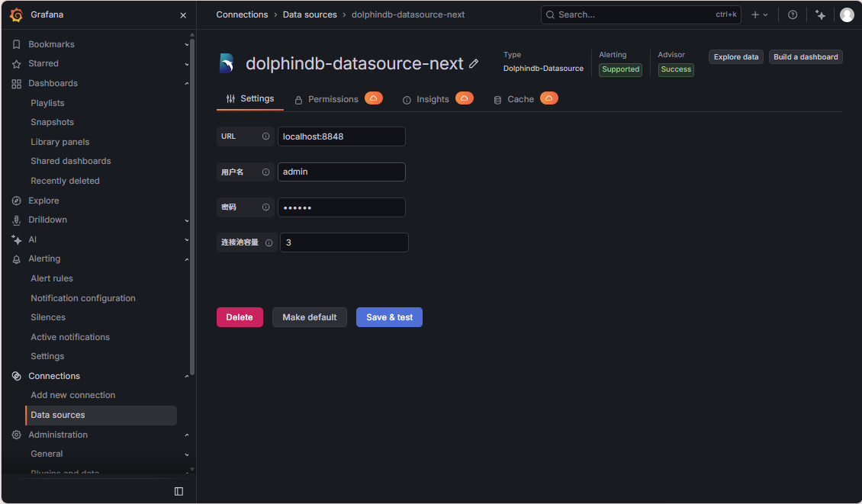
Task: Collapse the Connections section chevron
Action: click(186, 377)
